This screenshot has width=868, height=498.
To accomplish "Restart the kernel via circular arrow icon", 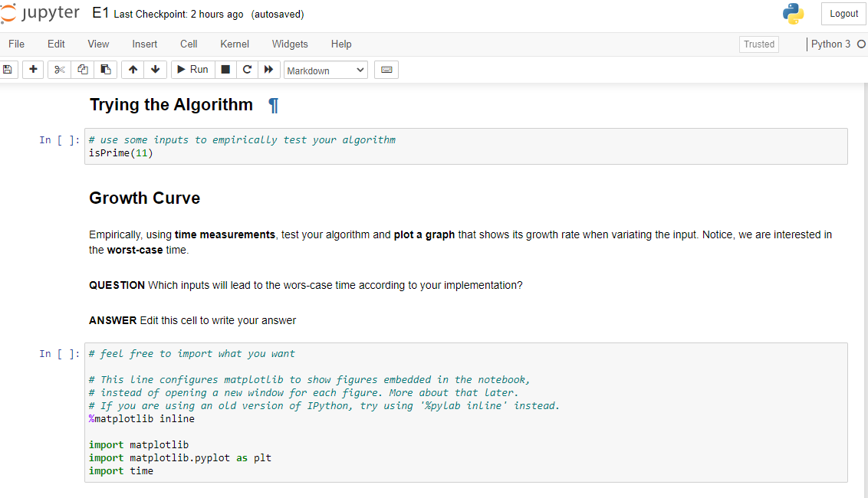I will coord(247,70).
